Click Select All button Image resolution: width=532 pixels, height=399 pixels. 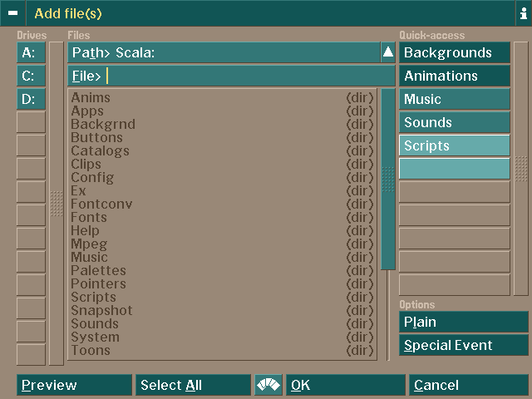192,385
